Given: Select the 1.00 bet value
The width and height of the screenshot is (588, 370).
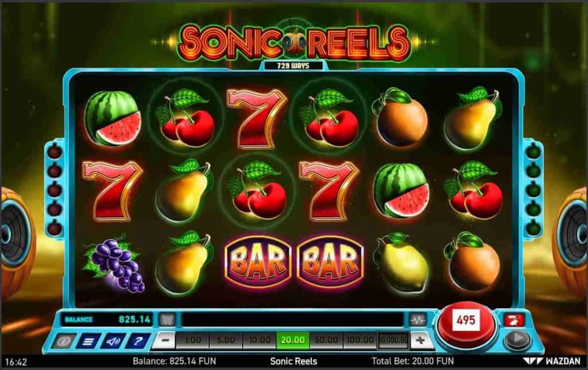Looking at the screenshot, I should click(192, 340).
